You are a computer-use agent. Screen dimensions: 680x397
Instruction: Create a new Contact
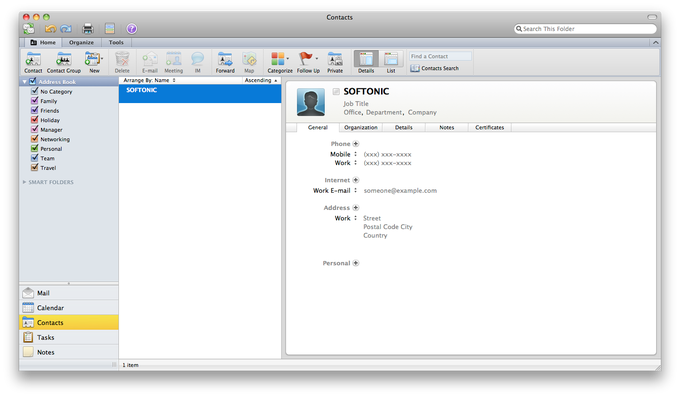pyautogui.click(x=33, y=62)
